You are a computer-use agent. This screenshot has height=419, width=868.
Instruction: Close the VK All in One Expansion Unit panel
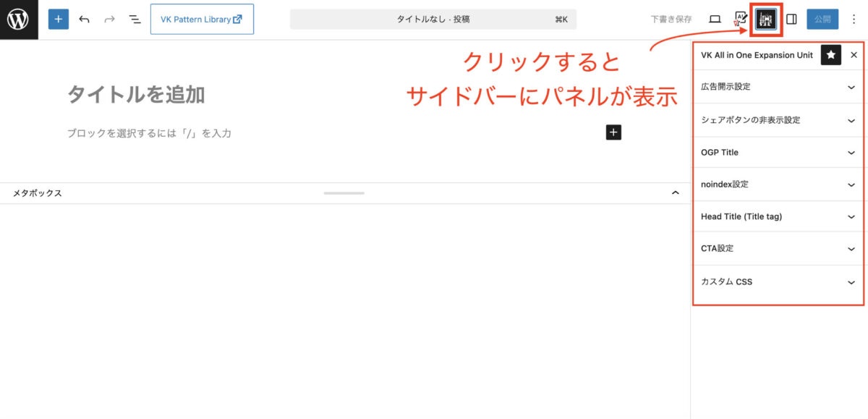pyautogui.click(x=854, y=55)
